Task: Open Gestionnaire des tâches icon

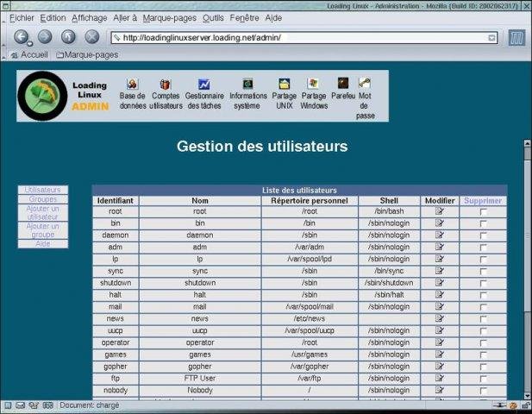Action: (x=204, y=85)
